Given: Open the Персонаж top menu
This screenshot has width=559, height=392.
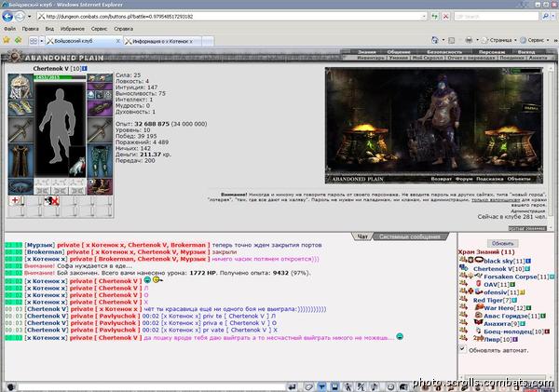Looking at the screenshot, I should click(x=492, y=52).
